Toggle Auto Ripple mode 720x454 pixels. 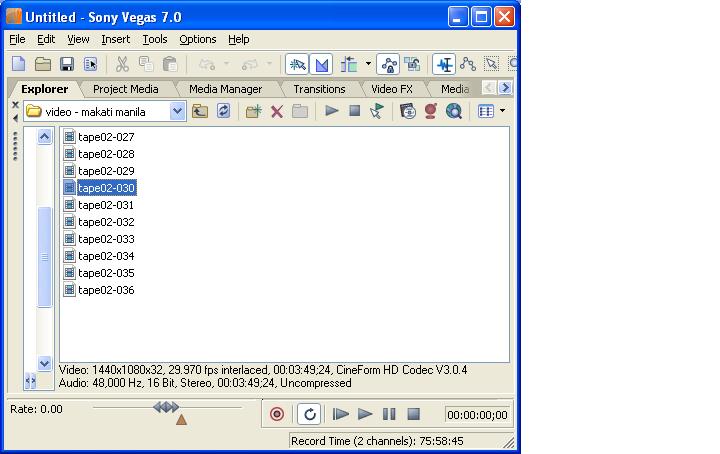[x=349, y=64]
